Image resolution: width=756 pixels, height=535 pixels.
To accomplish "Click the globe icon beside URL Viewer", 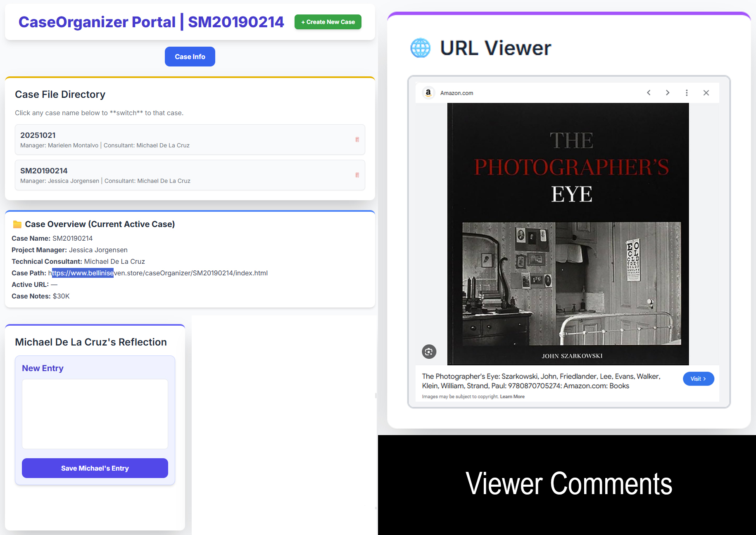I will [420, 48].
